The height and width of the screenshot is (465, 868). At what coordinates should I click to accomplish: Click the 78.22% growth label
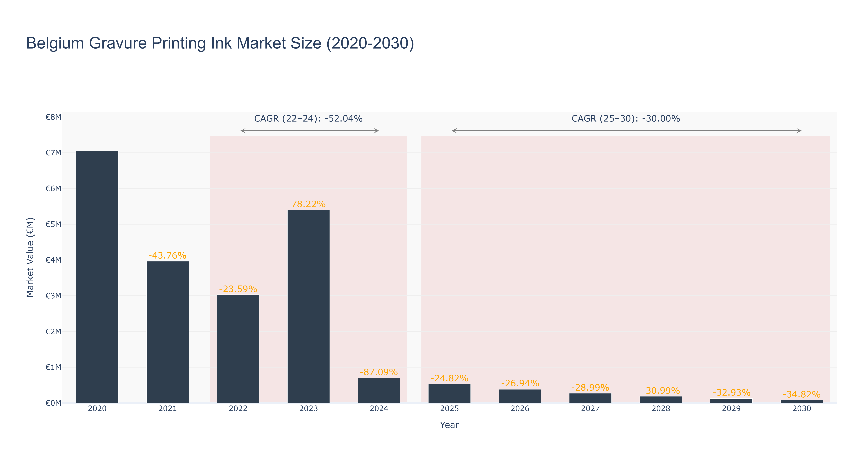tap(308, 204)
